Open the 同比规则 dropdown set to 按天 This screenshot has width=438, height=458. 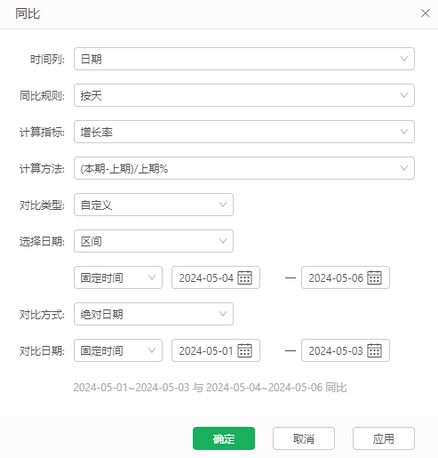pos(244,95)
